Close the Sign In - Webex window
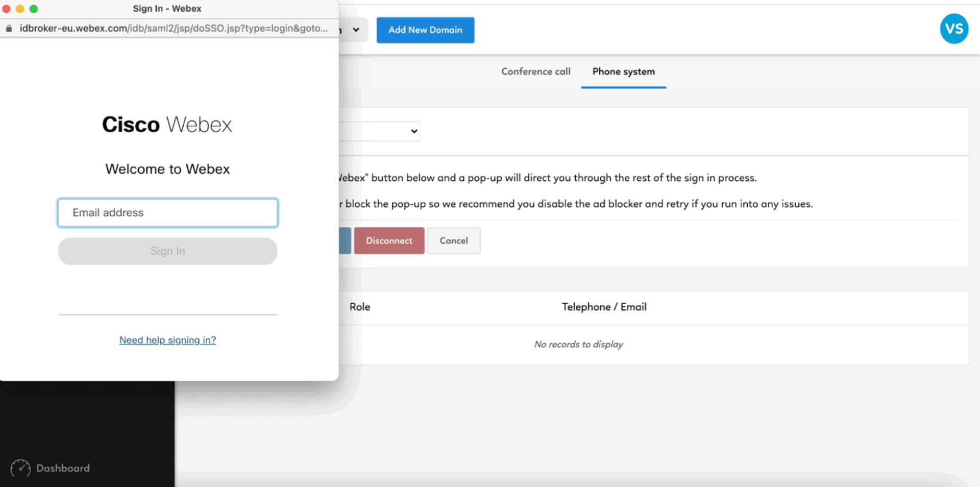The height and width of the screenshot is (487, 980). pos(7,9)
